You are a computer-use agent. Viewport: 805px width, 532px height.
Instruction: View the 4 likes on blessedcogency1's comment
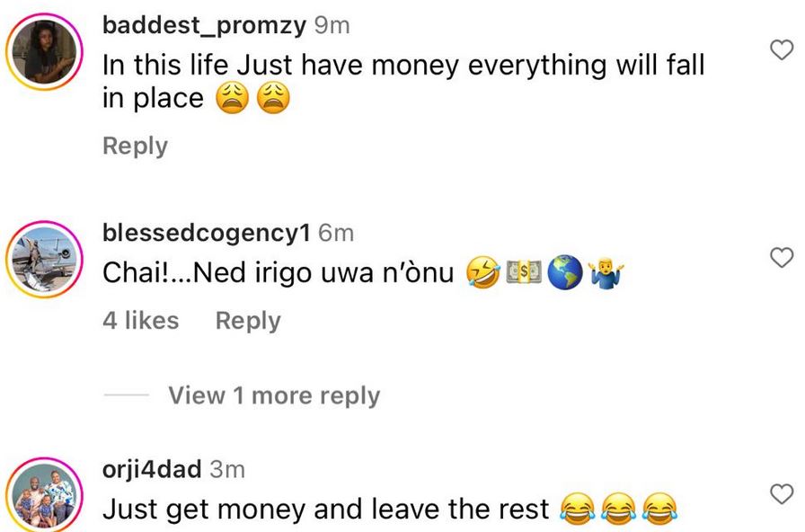click(x=141, y=321)
